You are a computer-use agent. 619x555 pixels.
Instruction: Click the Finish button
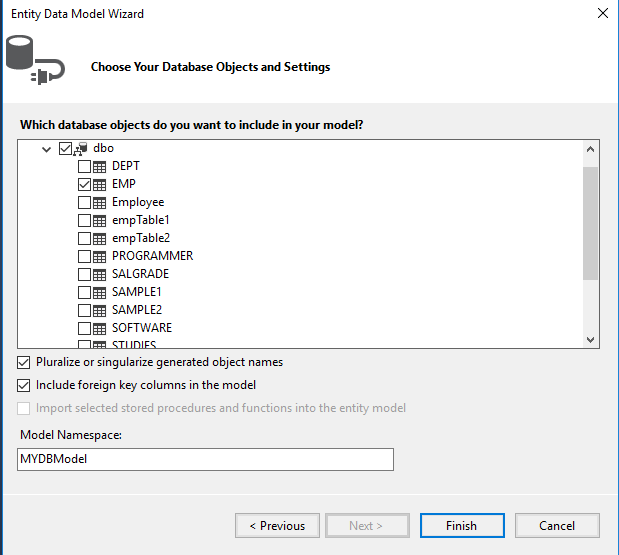point(461,526)
